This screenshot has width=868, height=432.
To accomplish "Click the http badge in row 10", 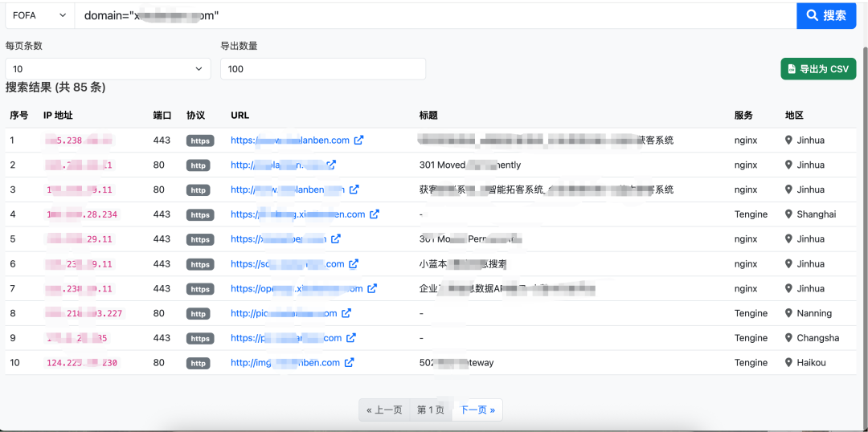I will point(199,364).
